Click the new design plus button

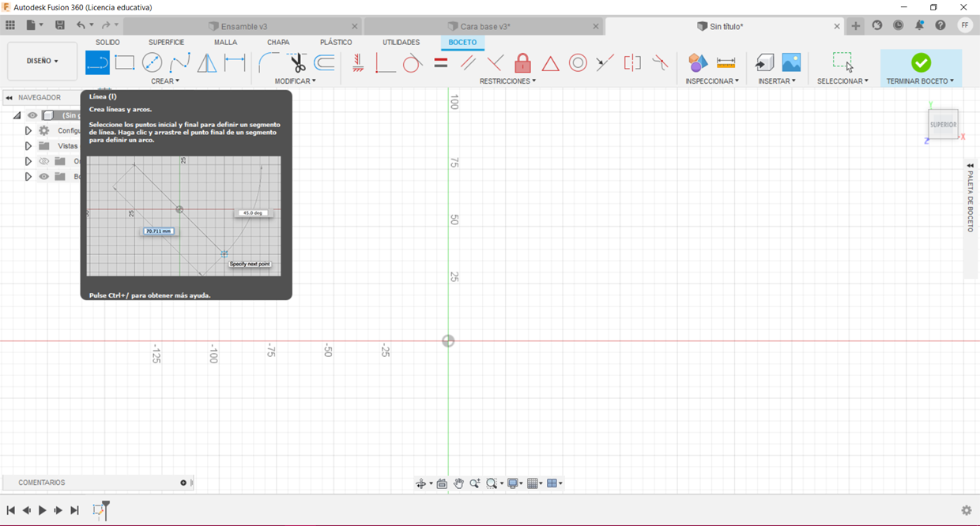click(x=856, y=26)
